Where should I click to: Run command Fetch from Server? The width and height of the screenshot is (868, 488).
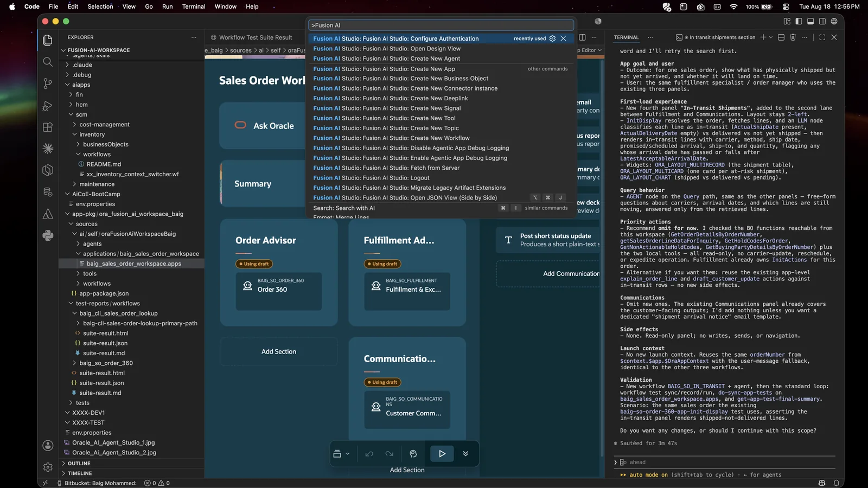441,168
